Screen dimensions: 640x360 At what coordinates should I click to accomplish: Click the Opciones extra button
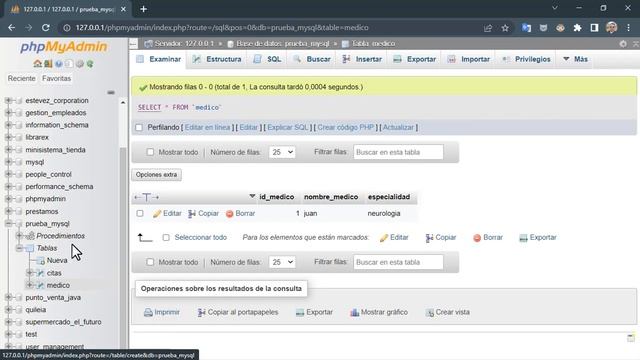pos(157,175)
